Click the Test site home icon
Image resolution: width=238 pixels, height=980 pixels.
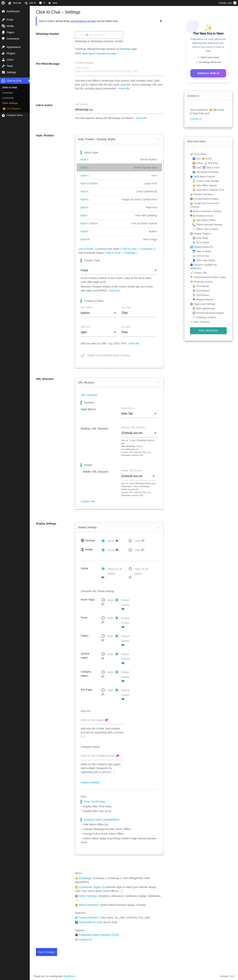tap(9, 3)
